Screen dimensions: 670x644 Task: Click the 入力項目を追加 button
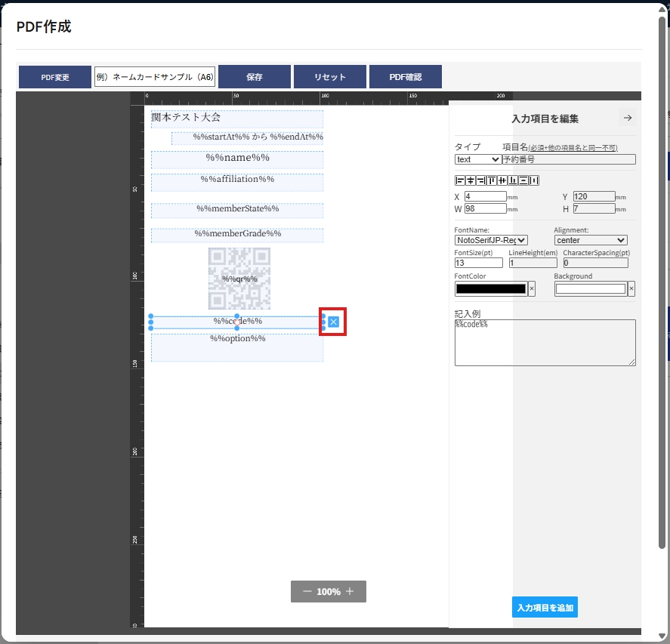[545, 607]
